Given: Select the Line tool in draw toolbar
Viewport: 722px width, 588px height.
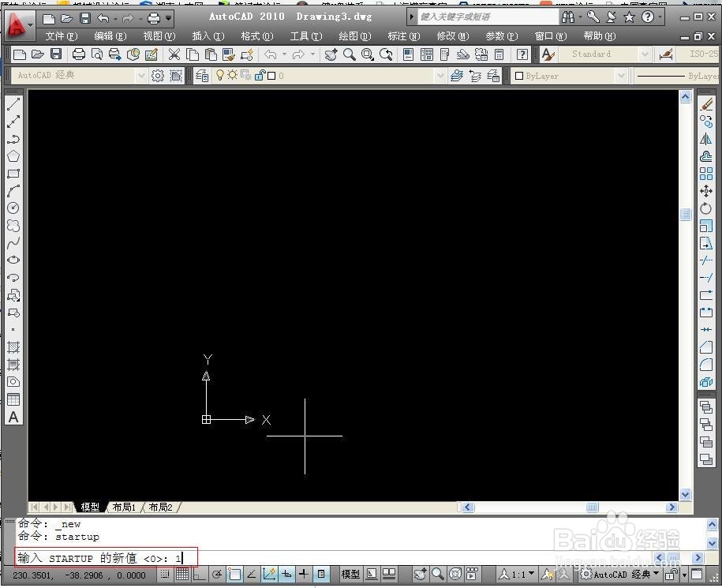Looking at the screenshot, I should pyautogui.click(x=13, y=104).
